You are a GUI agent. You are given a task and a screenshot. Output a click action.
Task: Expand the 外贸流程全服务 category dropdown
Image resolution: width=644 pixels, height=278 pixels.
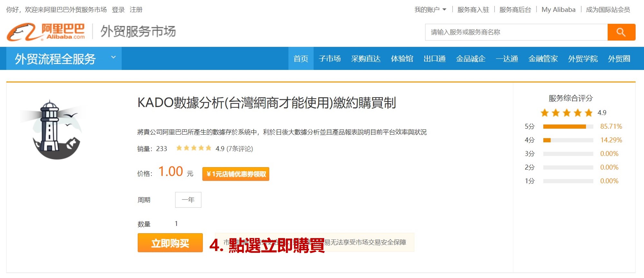click(113, 58)
